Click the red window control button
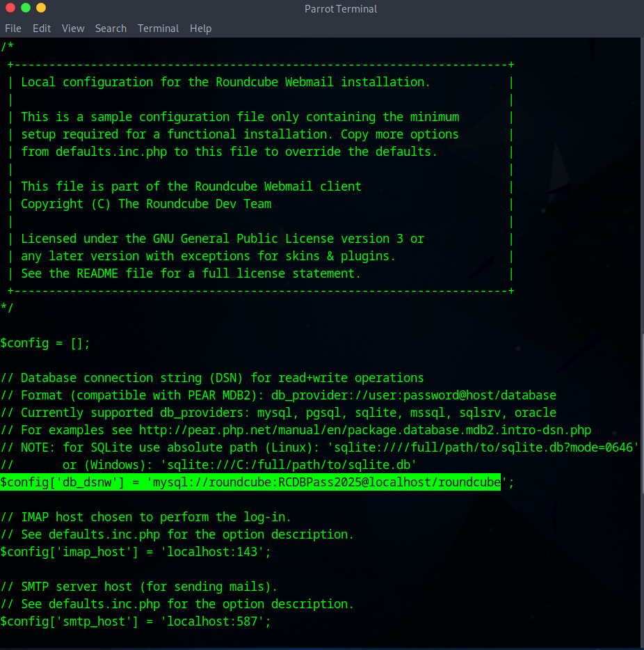The height and width of the screenshot is (650, 644). [9, 8]
